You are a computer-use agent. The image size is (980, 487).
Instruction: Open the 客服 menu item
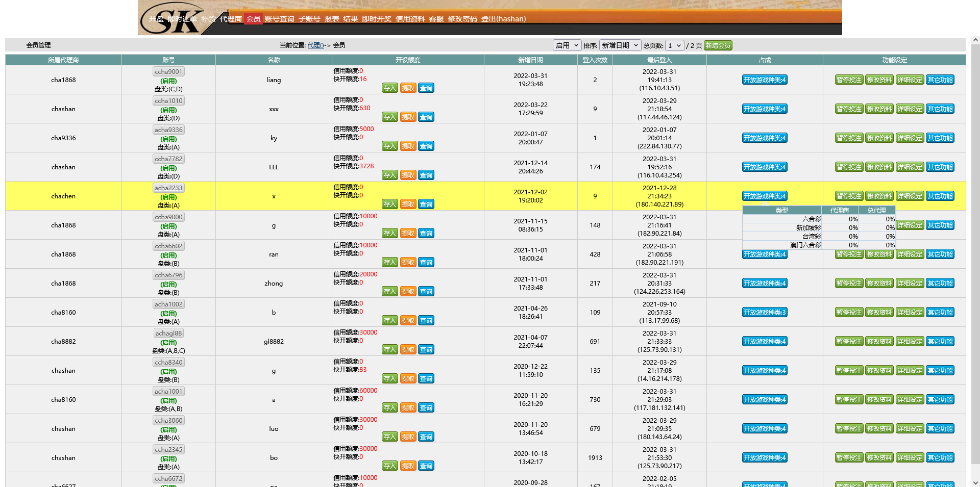436,19
